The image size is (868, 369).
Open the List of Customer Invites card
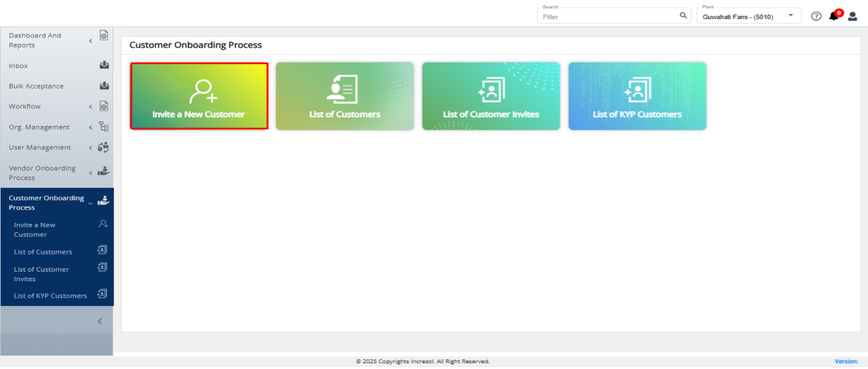point(491,96)
